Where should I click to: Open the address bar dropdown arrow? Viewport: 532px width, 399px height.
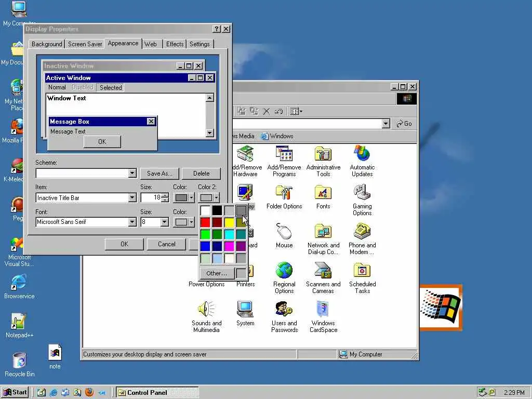pos(386,124)
